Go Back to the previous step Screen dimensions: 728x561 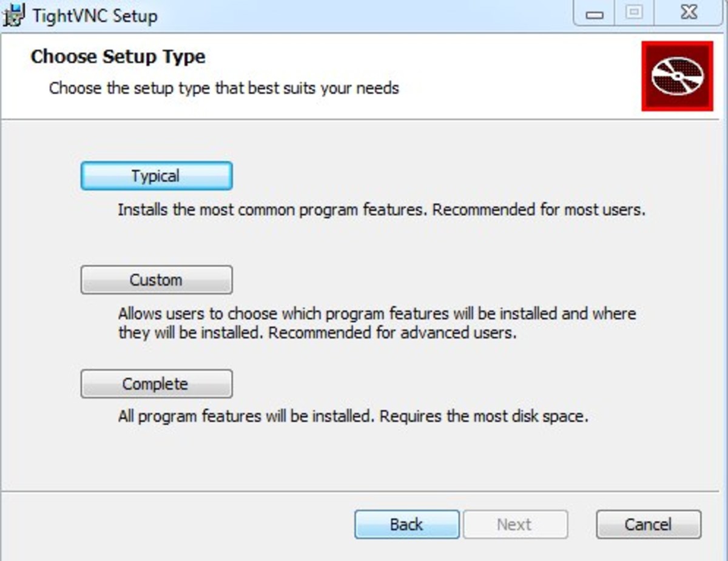point(406,524)
